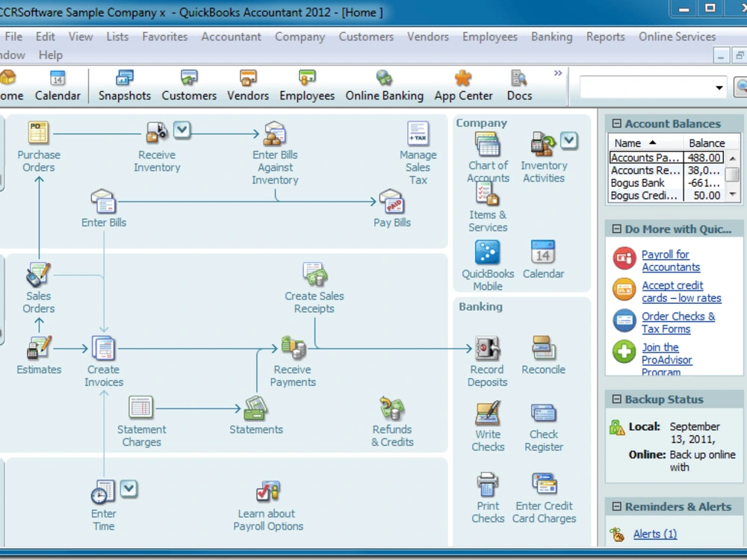This screenshot has width=747, height=560.
Task: Click Account Balances scrollbar down arrow
Action: point(733,194)
